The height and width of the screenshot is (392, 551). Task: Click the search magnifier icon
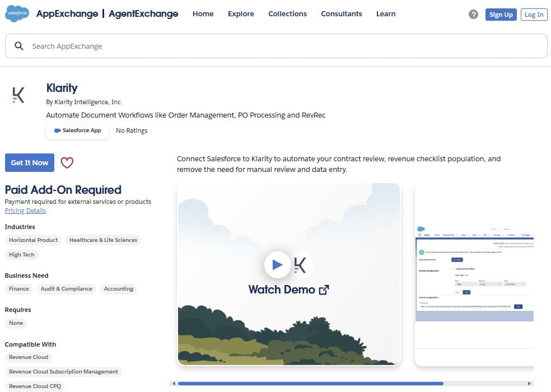pos(19,46)
